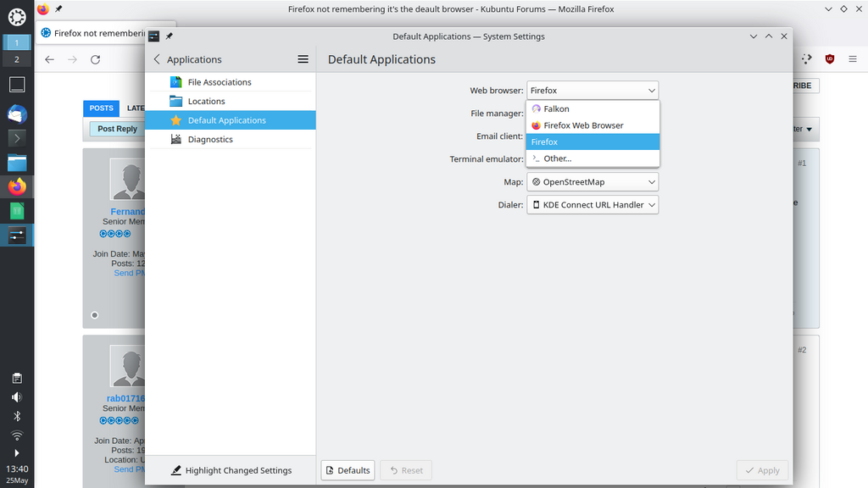Viewport: 868px width, 488px height.
Task: Collapse the Web browser combo box
Action: 593,91
